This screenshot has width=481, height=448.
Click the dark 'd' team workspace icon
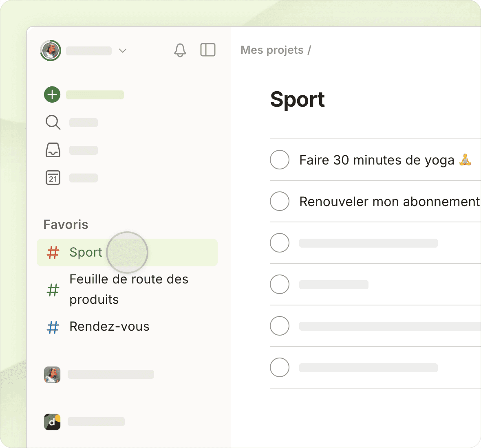click(x=52, y=422)
